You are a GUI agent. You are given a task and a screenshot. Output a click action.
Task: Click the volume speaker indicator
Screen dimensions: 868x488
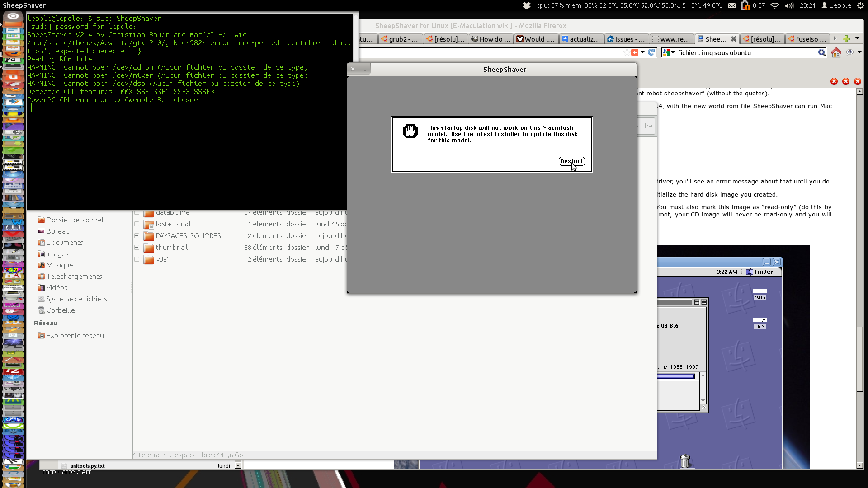789,5
